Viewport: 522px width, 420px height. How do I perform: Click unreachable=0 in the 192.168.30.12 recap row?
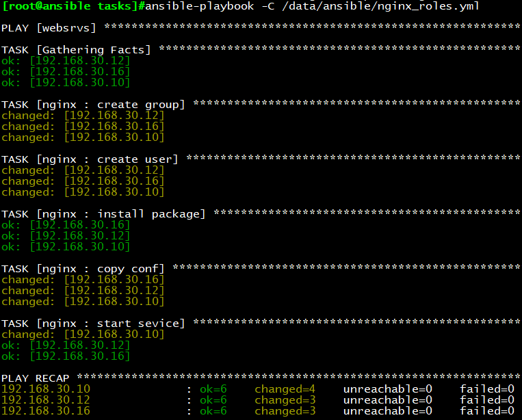[388, 400]
